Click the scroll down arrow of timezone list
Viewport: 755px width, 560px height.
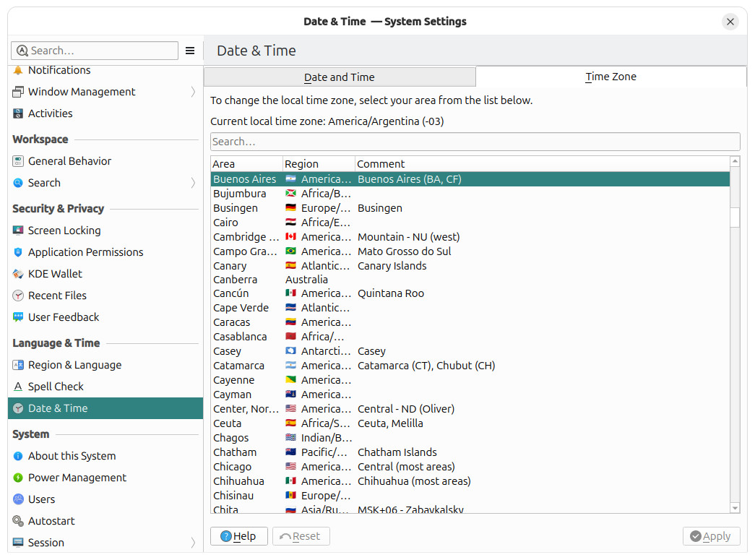click(x=735, y=507)
